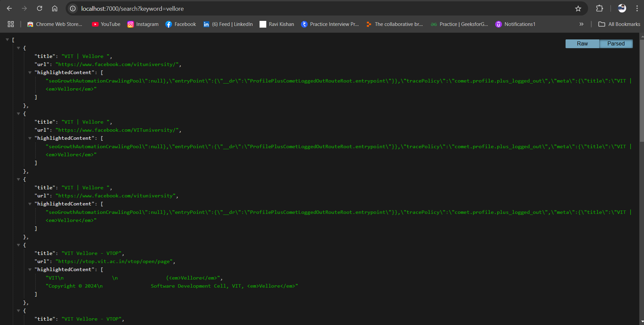Bookmark this page with the star icon
This screenshot has width=644, height=325.
[x=578, y=8]
